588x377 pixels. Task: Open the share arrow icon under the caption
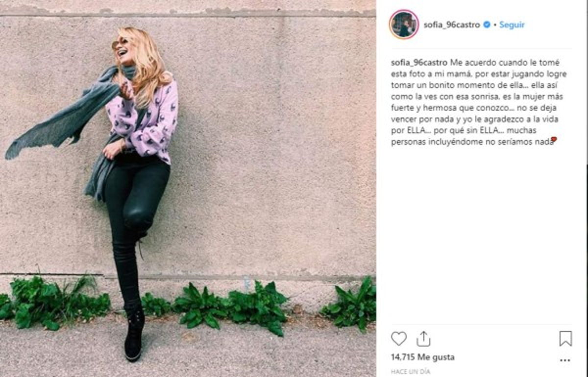tap(423, 339)
